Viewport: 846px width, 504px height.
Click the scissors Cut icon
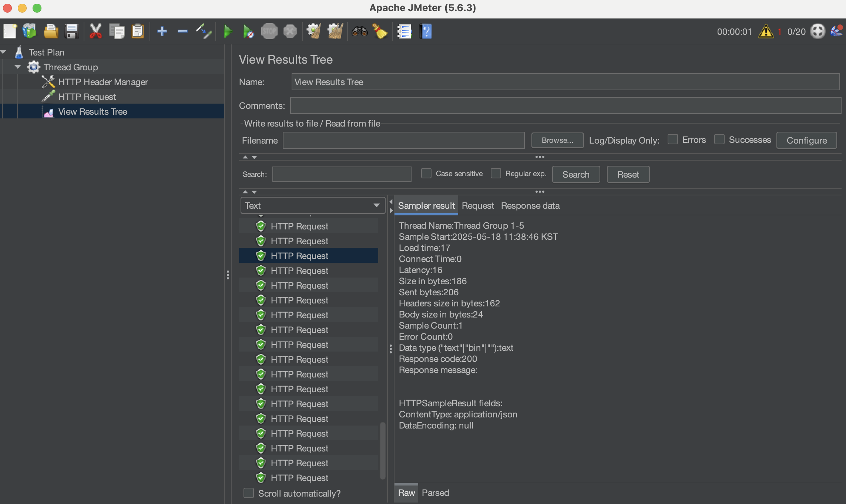95,31
